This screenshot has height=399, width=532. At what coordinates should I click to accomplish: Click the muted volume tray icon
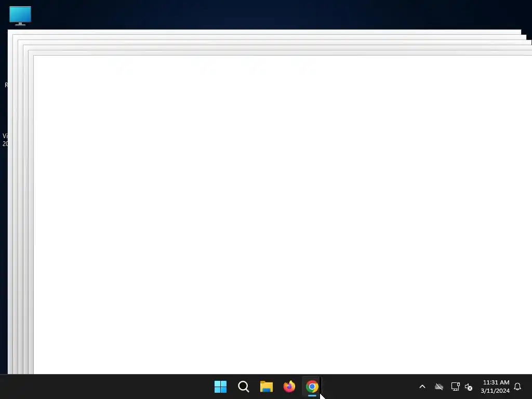coord(469,387)
